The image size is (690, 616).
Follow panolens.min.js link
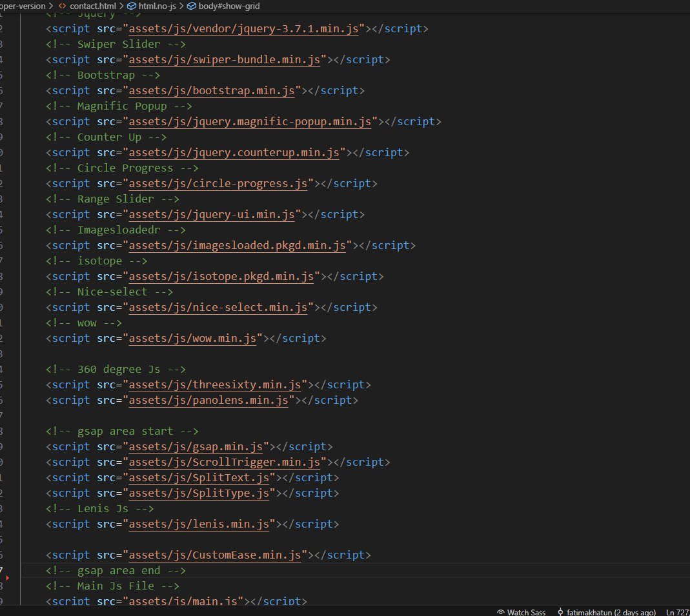click(x=208, y=400)
